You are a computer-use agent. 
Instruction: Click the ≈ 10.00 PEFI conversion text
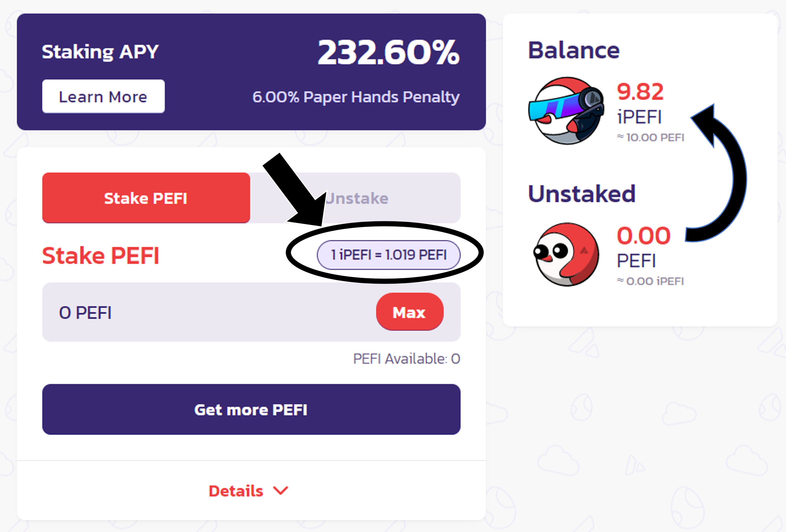(650, 137)
